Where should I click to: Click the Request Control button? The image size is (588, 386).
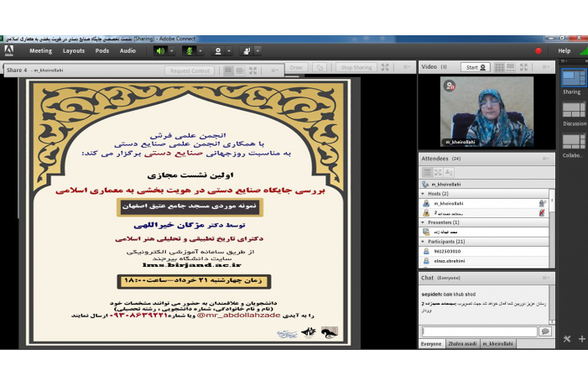tap(190, 70)
